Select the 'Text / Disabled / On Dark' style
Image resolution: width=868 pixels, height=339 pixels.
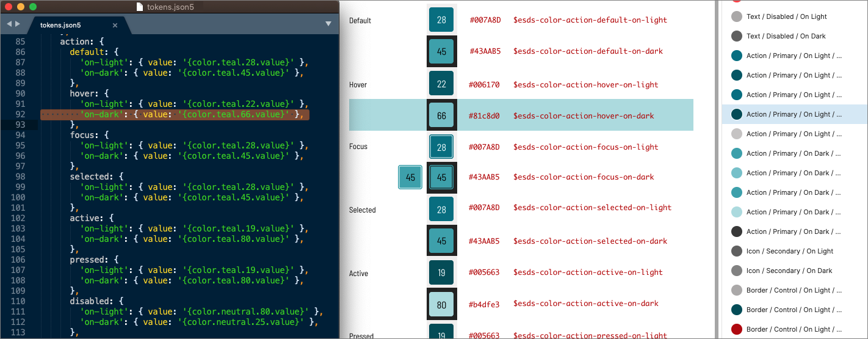coord(795,36)
